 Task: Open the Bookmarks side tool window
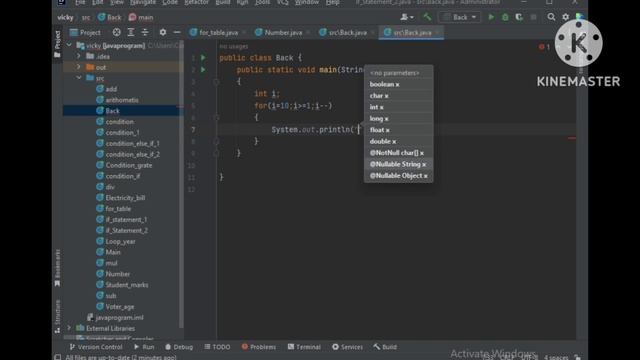pos(58,267)
